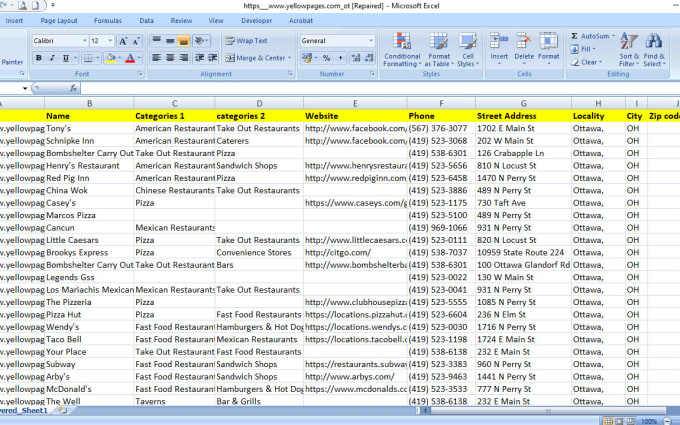
Task: Open Find & Select
Action: pos(653,49)
